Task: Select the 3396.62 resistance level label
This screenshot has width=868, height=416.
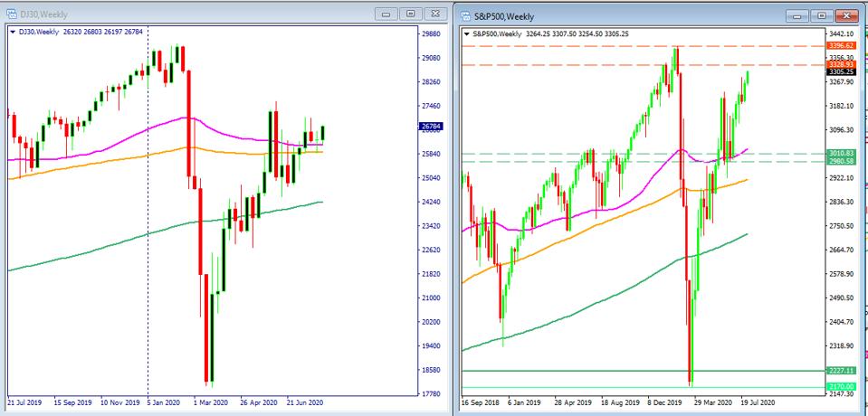Action: [x=841, y=44]
